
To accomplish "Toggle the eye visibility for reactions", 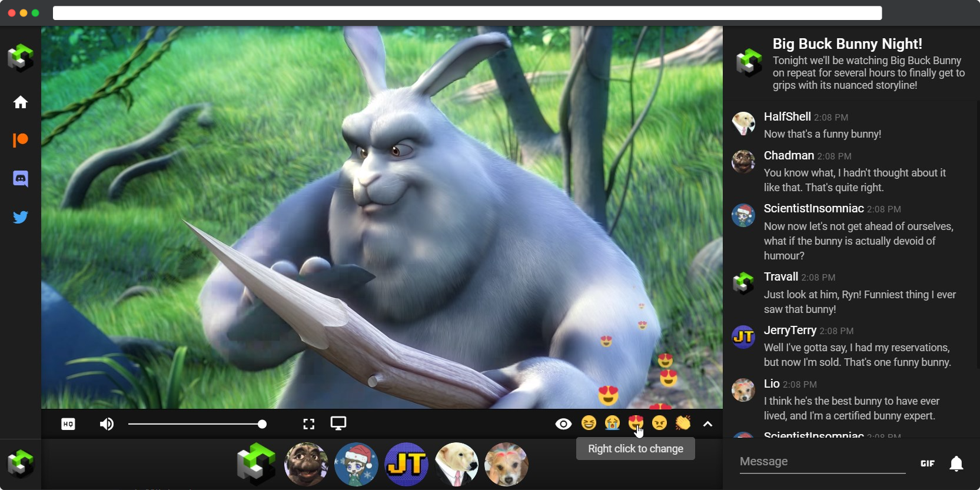I will (x=563, y=424).
